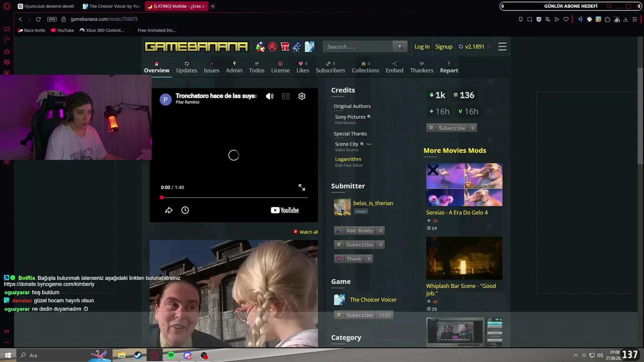Open the browser snapshot tool
The width and height of the screenshot is (644, 362).
tap(529, 19)
